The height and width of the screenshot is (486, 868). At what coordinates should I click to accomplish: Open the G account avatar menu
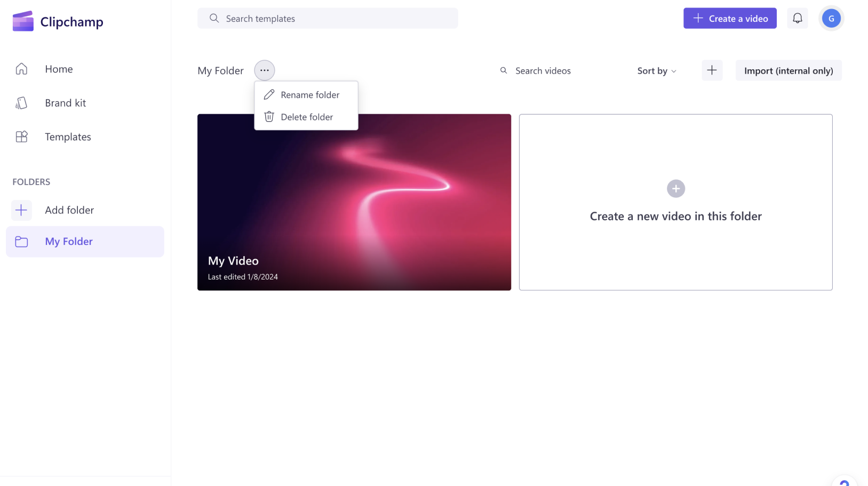831,18
